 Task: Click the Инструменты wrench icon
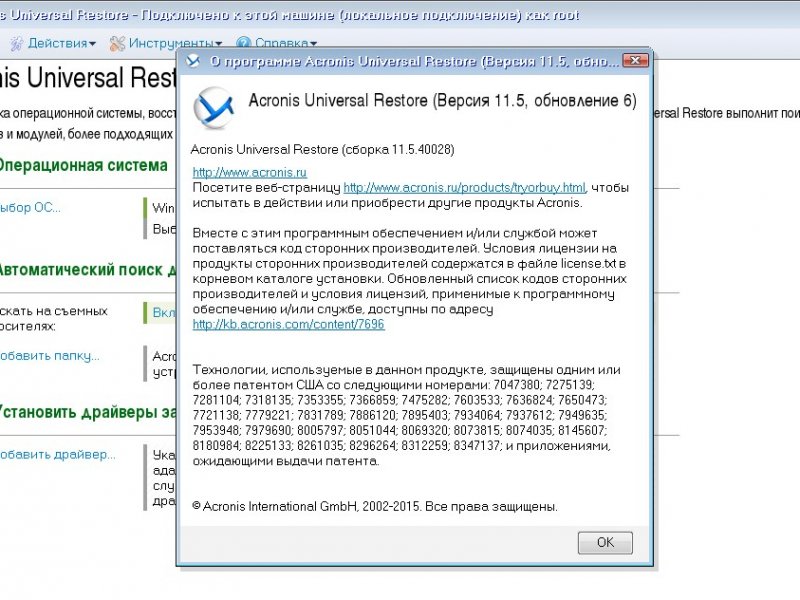[x=117, y=44]
